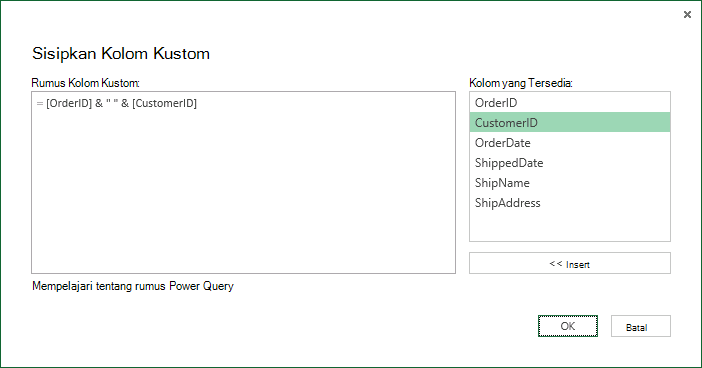Select OrderDate in available columns list

coord(570,142)
